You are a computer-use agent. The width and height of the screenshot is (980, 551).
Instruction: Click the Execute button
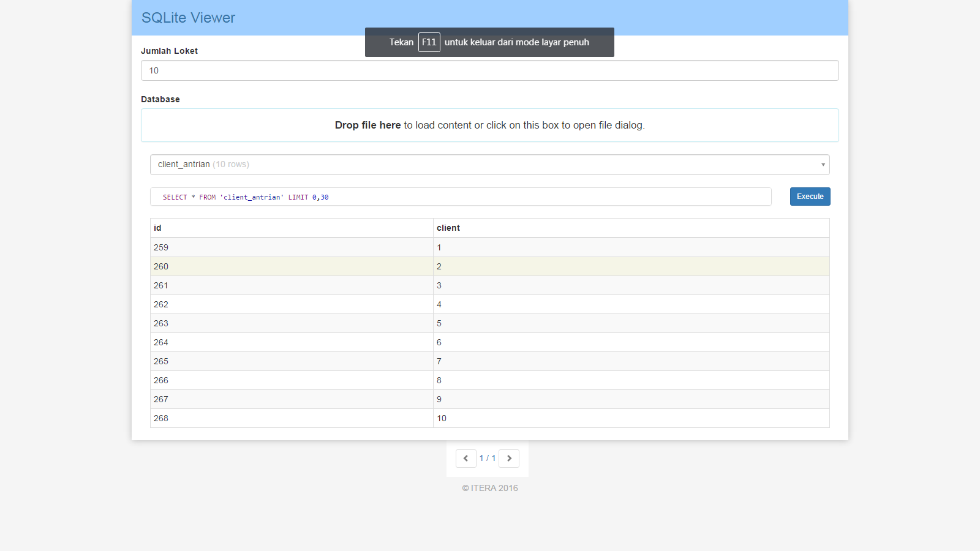[x=810, y=197]
